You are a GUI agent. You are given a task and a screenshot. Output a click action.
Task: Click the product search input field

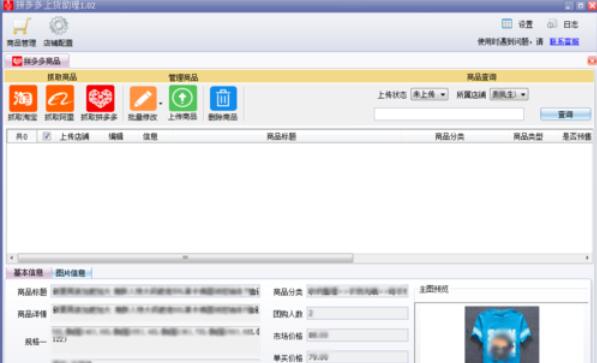pos(449,114)
